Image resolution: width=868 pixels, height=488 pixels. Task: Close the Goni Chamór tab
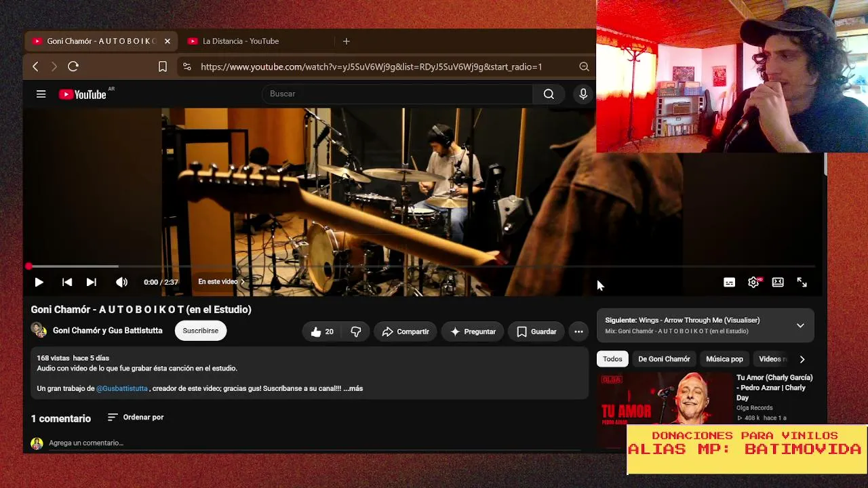pos(167,41)
